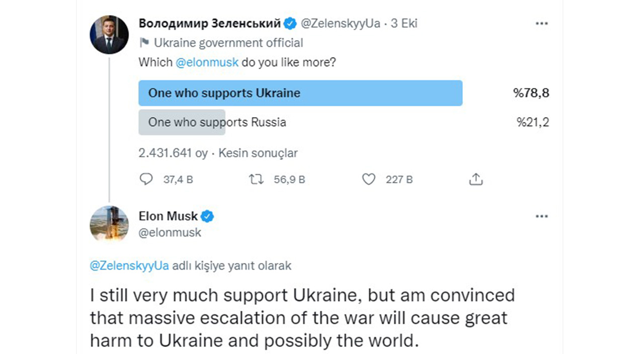Click the verified badge next to Zelensky's name

[x=289, y=23]
